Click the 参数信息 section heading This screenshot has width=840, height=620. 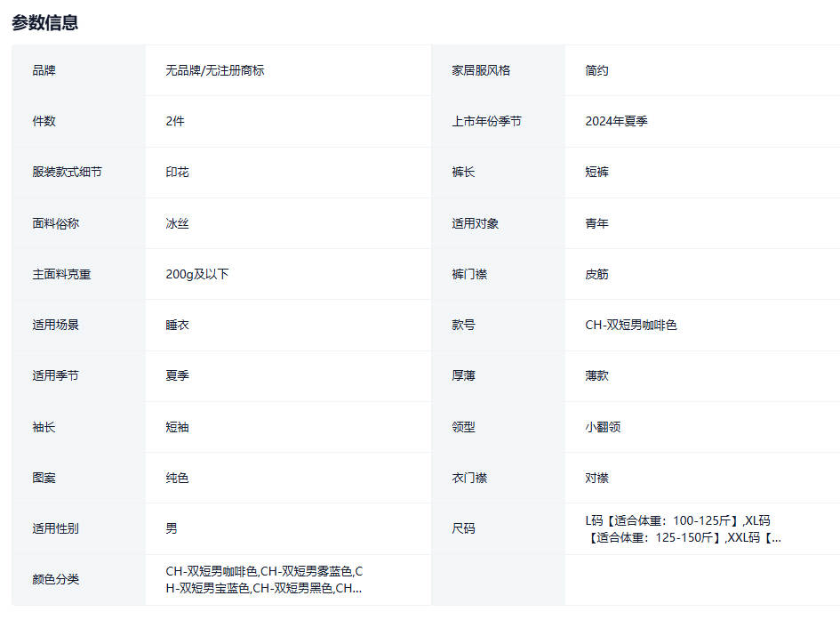pos(44,23)
